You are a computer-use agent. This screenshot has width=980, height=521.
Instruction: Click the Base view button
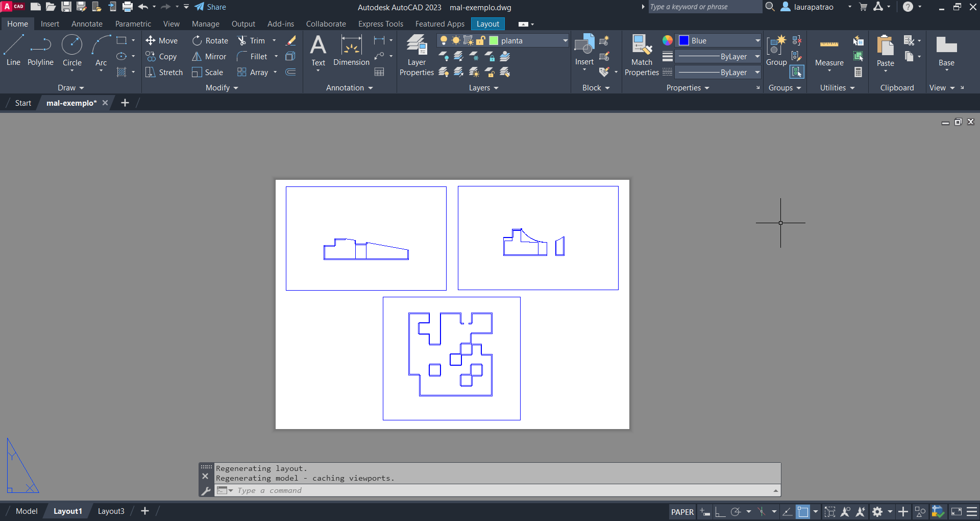click(x=946, y=51)
